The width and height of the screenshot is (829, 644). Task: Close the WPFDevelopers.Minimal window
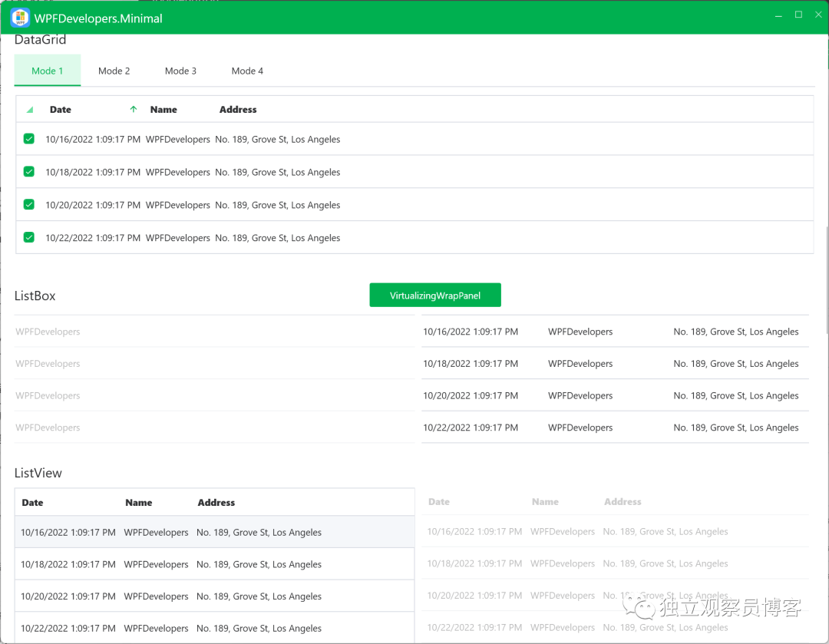818,15
